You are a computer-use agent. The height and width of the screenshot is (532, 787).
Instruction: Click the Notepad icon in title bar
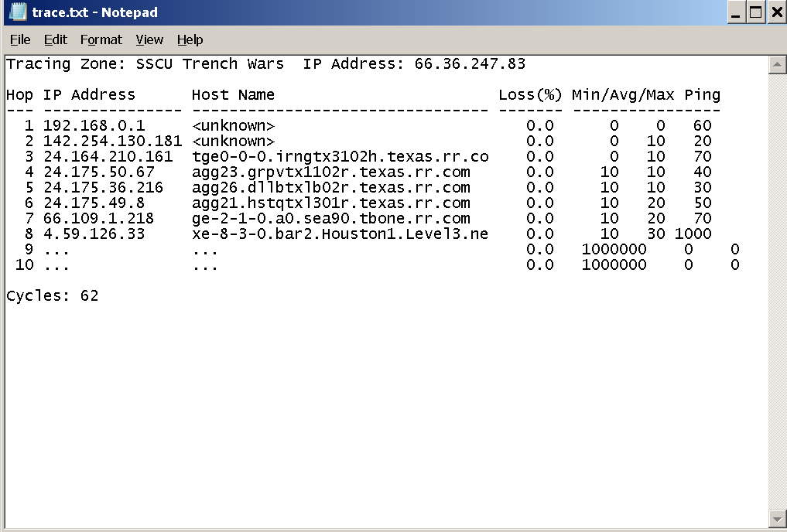coord(17,12)
